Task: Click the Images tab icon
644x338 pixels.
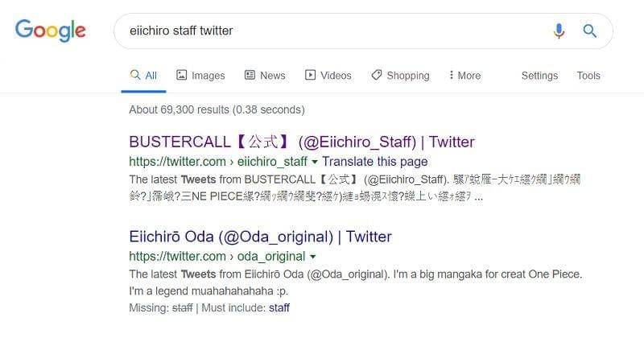Action: click(182, 75)
